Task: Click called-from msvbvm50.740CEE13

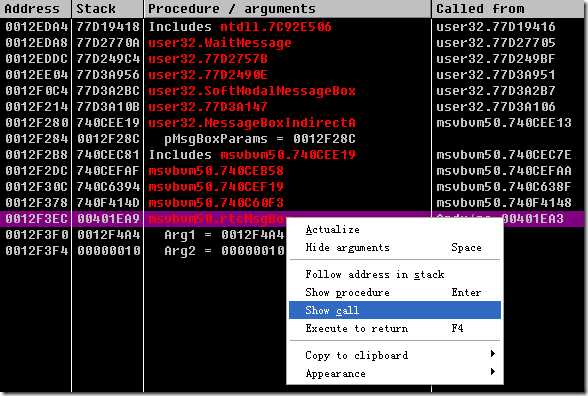Action: [504, 123]
